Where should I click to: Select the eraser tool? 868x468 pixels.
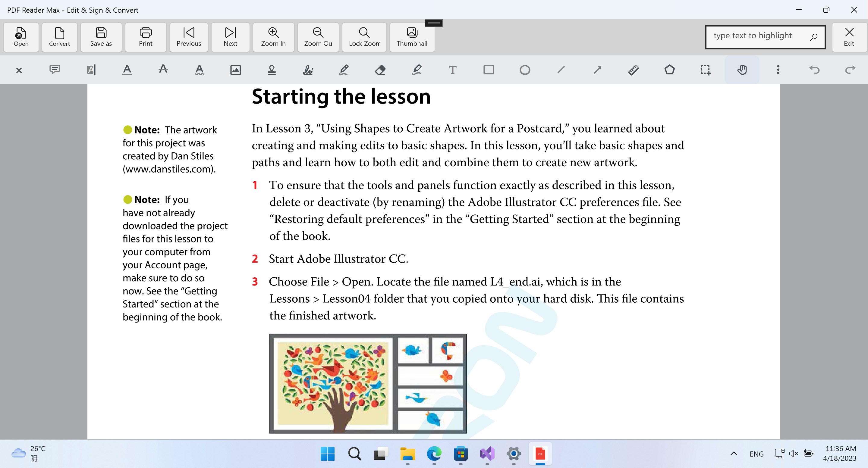380,70
